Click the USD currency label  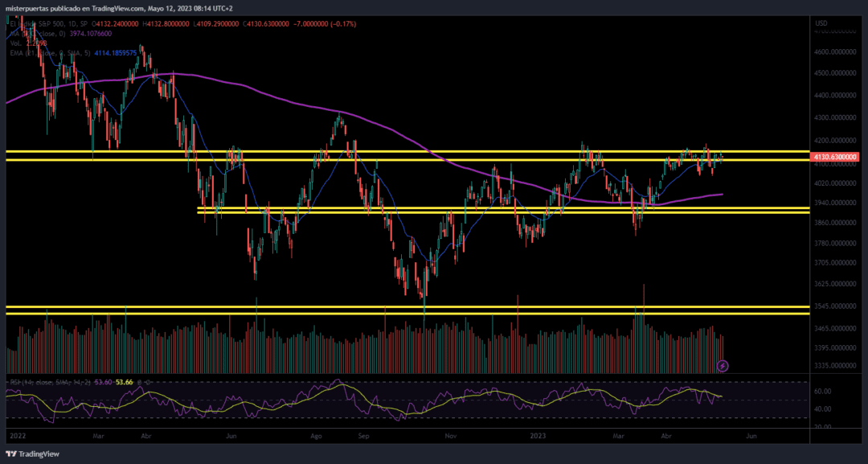coord(821,23)
